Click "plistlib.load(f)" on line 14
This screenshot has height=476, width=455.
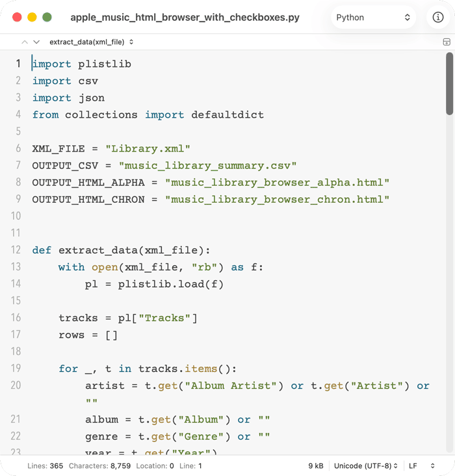[x=170, y=284]
